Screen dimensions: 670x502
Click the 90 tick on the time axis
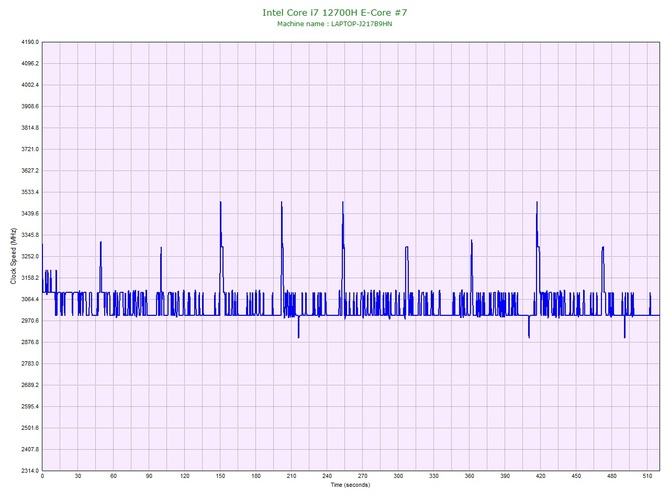point(149,476)
